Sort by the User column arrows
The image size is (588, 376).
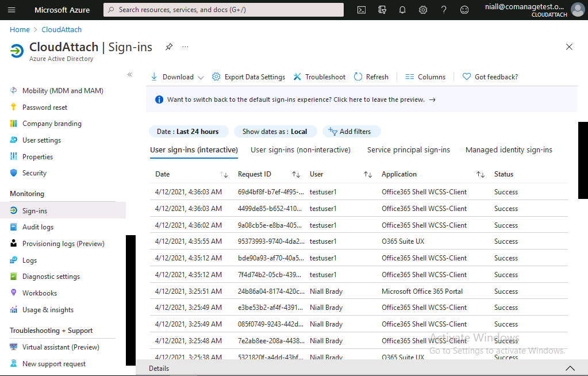pyautogui.click(x=368, y=175)
